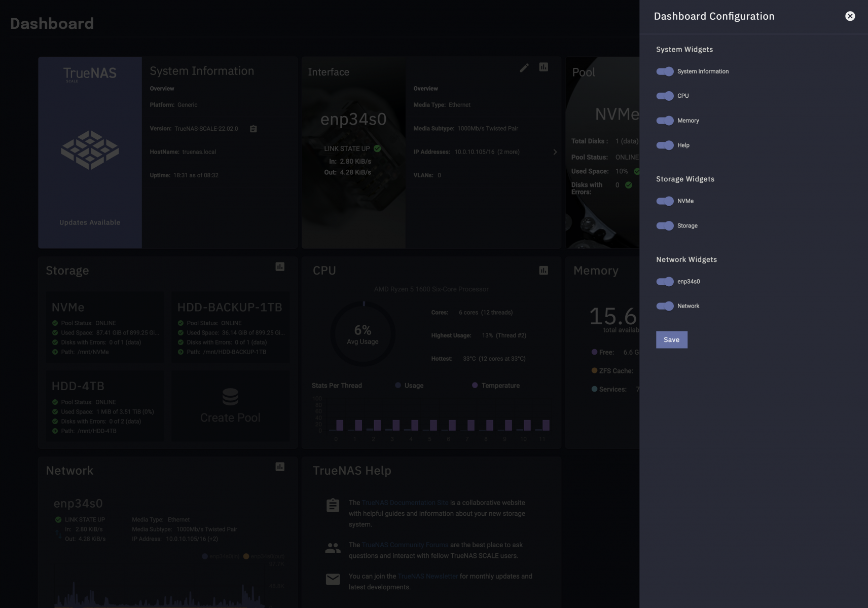Image resolution: width=868 pixels, height=608 pixels.
Task: Click hostname truenas.local
Action: pyautogui.click(x=199, y=152)
